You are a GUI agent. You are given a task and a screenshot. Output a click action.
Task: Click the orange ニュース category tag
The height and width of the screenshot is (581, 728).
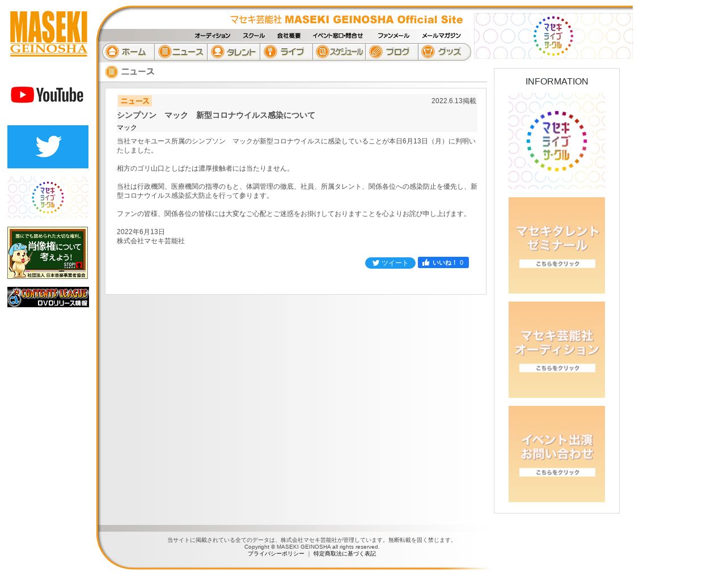tap(135, 101)
